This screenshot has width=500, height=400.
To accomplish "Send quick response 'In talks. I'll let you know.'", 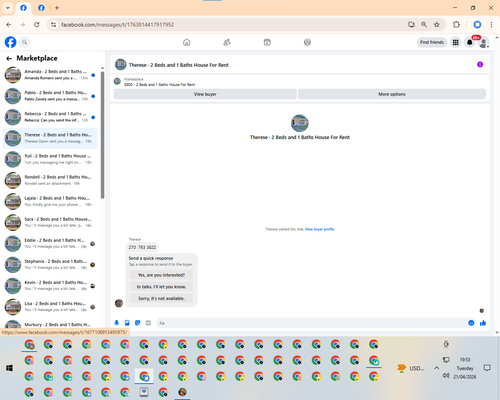I will [x=161, y=287].
